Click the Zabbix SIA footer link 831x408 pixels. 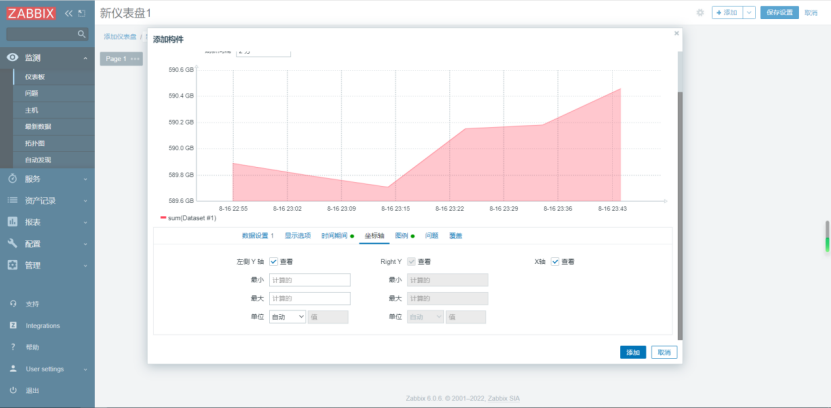pos(504,398)
